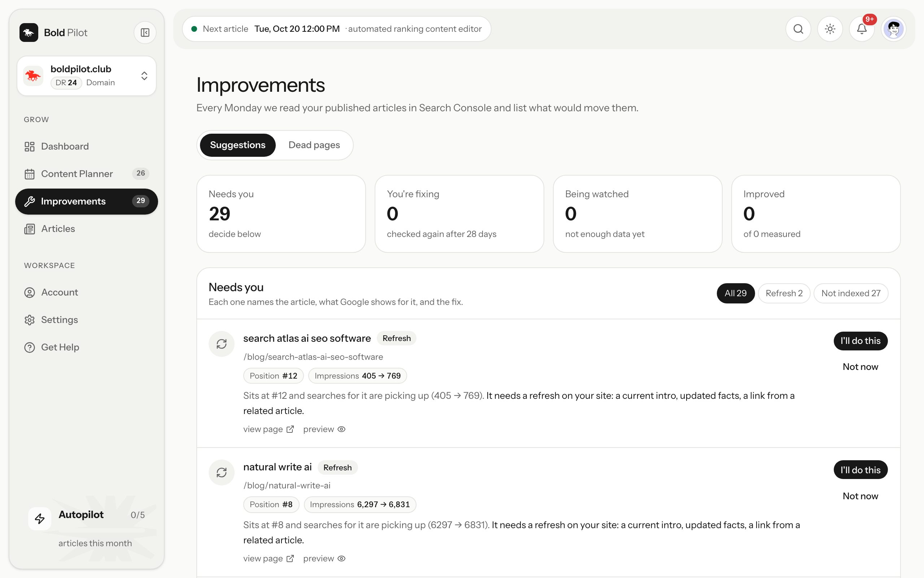Click the Being watched stat card
The width and height of the screenshot is (924, 578).
pos(638,214)
